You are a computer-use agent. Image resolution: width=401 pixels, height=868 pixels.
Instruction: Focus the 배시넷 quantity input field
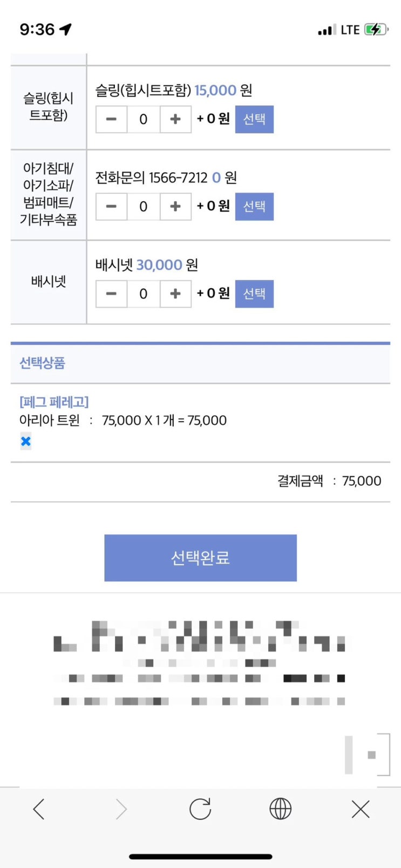pos(143,294)
